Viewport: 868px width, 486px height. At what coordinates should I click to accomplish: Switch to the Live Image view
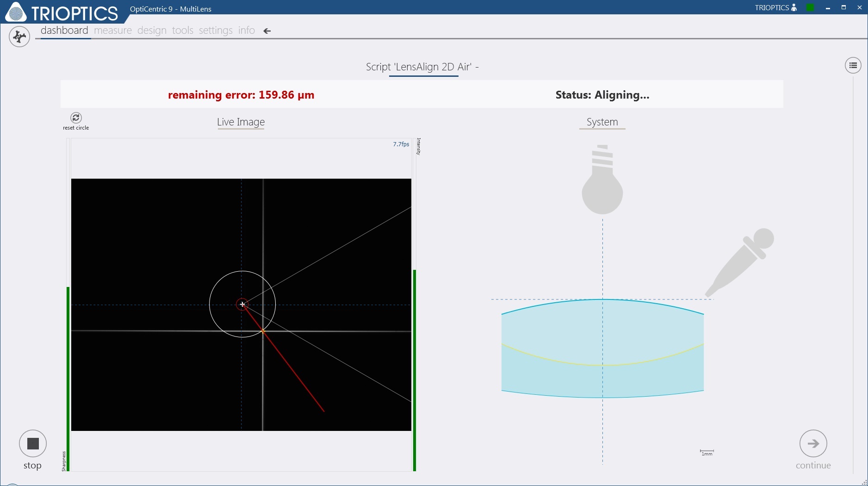pyautogui.click(x=241, y=122)
